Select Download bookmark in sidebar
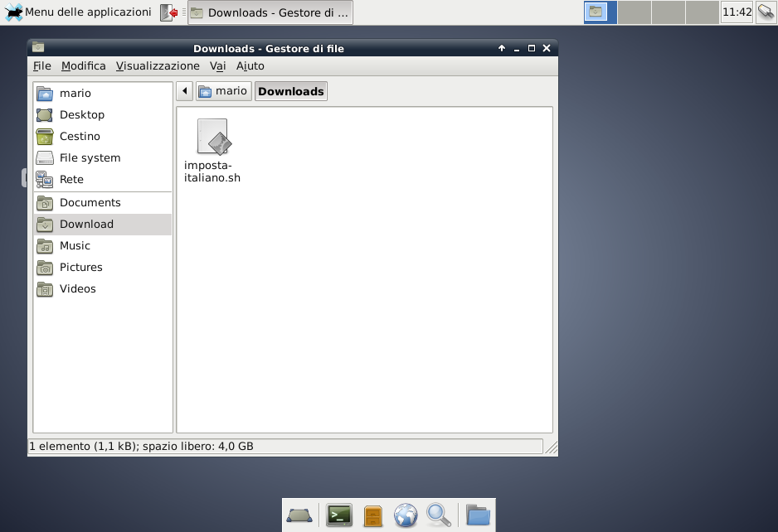Screen dimensions: 778x532 click(103, 224)
